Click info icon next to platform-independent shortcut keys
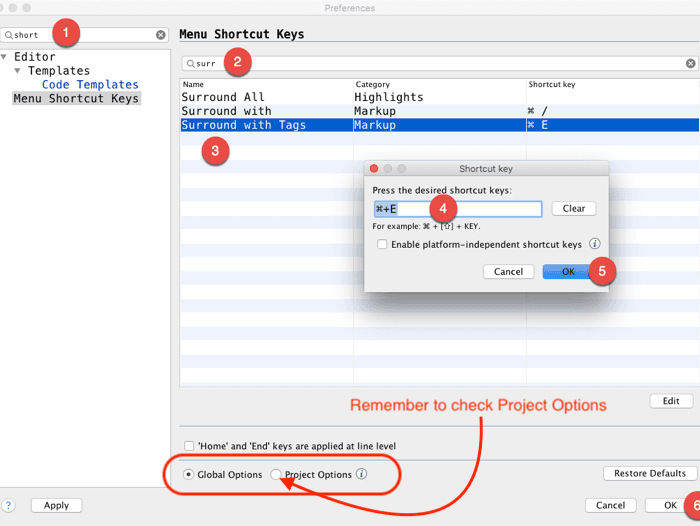 [594, 244]
